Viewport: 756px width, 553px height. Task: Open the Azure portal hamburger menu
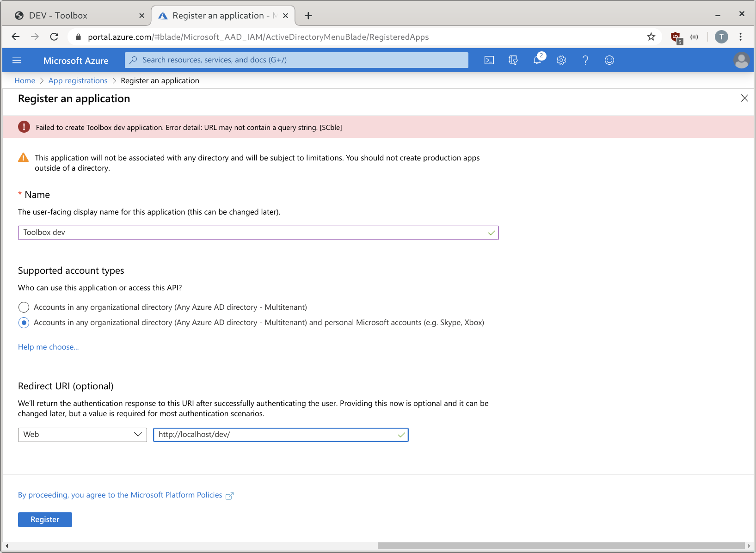tap(17, 60)
